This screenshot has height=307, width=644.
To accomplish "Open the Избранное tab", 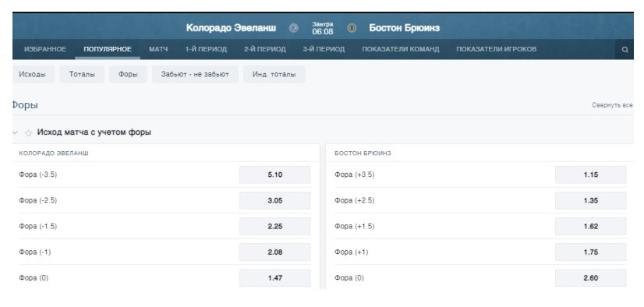I will [45, 49].
